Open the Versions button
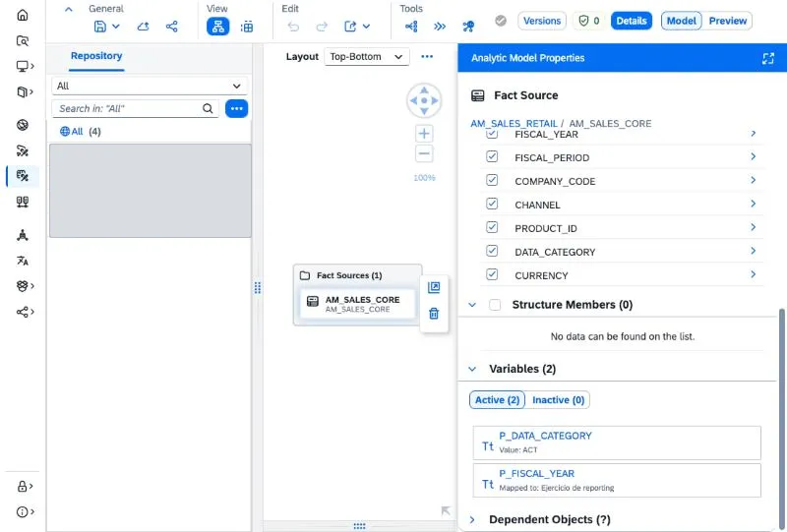 [x=542, y=21]
